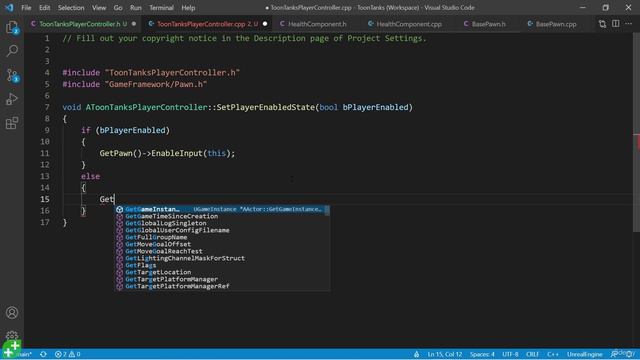Click cursor position Ln 15, Col 12
The height and width of the screenshot is (360, 640).
(x=444, y=354)
